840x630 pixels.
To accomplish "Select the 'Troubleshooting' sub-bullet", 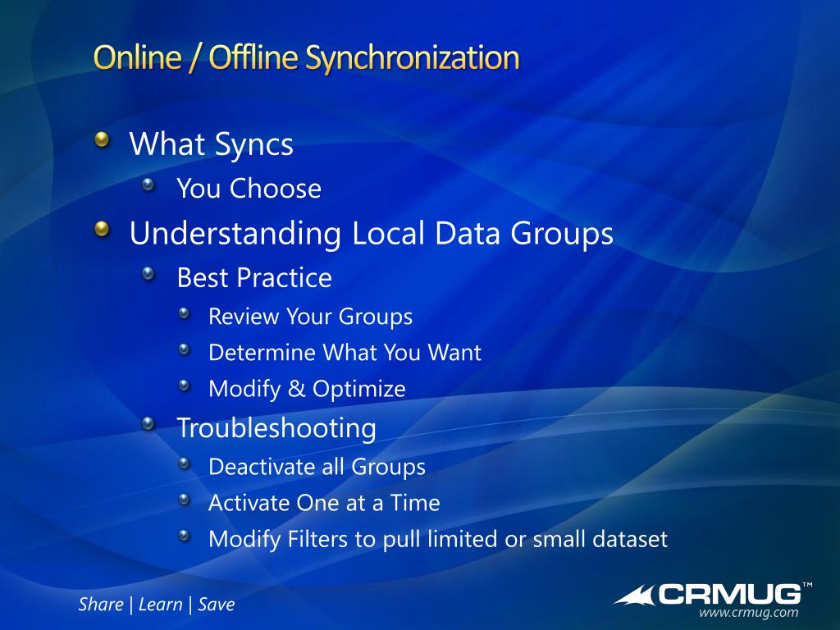I will (x=276, y=428).
